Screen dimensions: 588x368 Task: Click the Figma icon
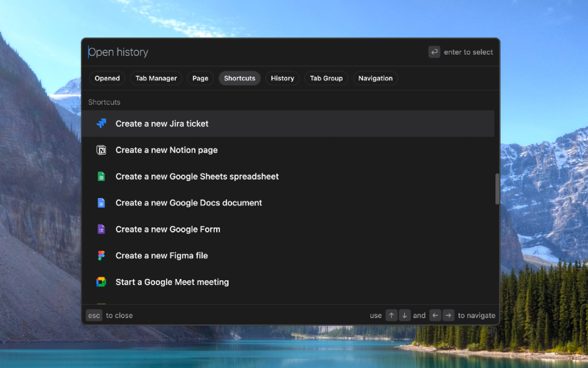(x=101, y=255)
